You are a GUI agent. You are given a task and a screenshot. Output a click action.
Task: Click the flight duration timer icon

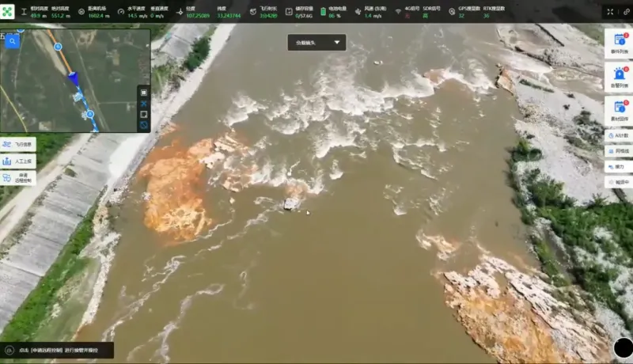(x=253, y=12)
